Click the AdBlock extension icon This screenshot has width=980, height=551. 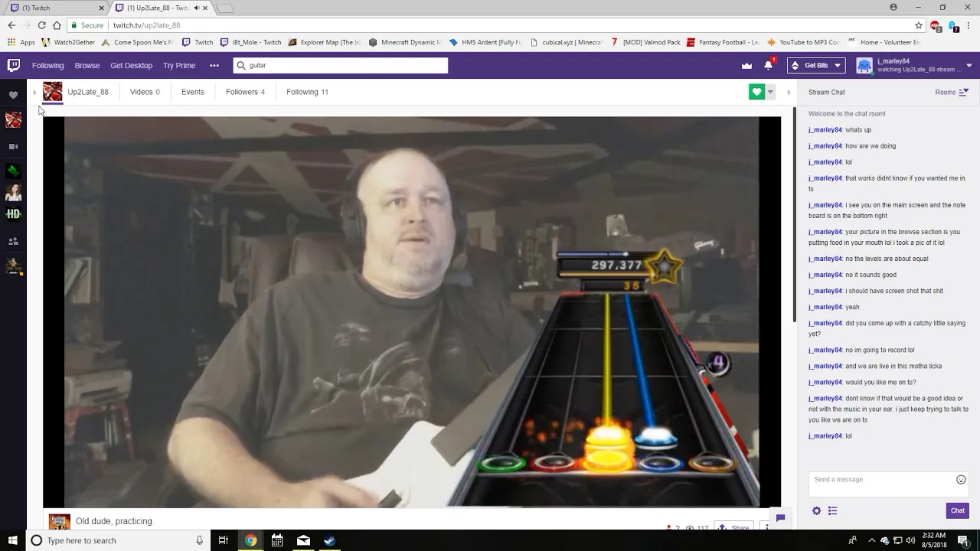click(936, 26)
